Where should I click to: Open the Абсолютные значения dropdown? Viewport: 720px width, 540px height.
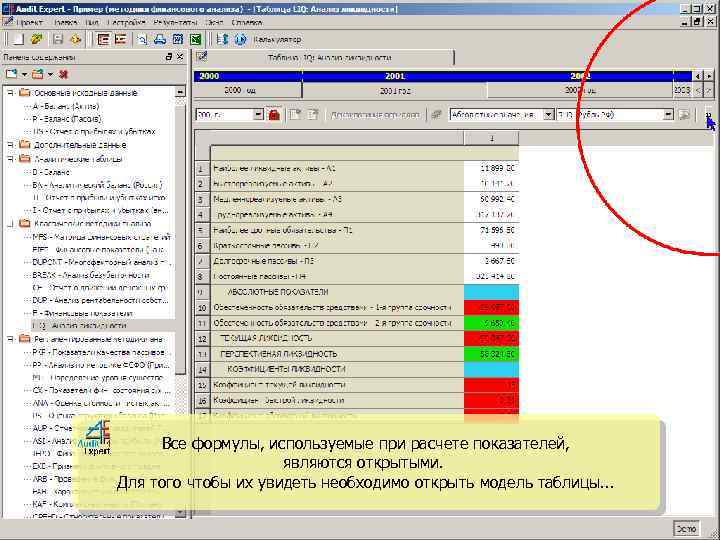point(548,114)
